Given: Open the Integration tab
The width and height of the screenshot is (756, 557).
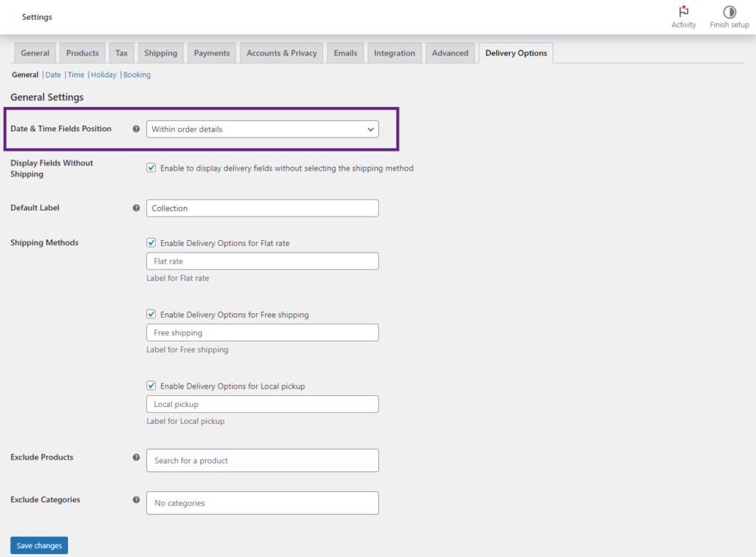Looking at the screenshot, I should [394, 53].
